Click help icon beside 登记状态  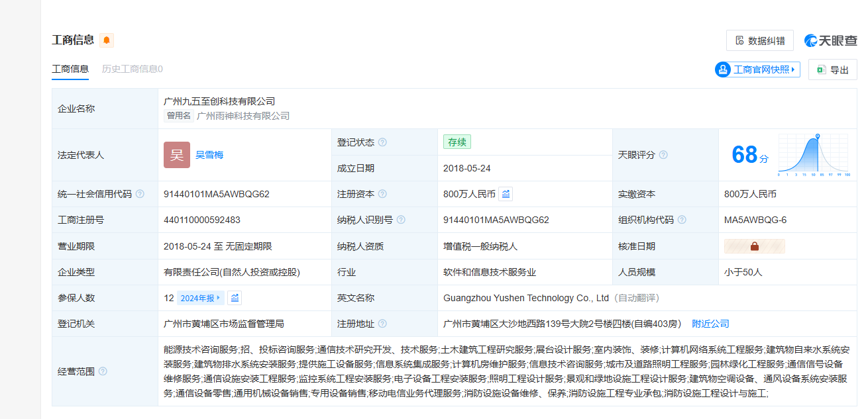click(382, 142)
